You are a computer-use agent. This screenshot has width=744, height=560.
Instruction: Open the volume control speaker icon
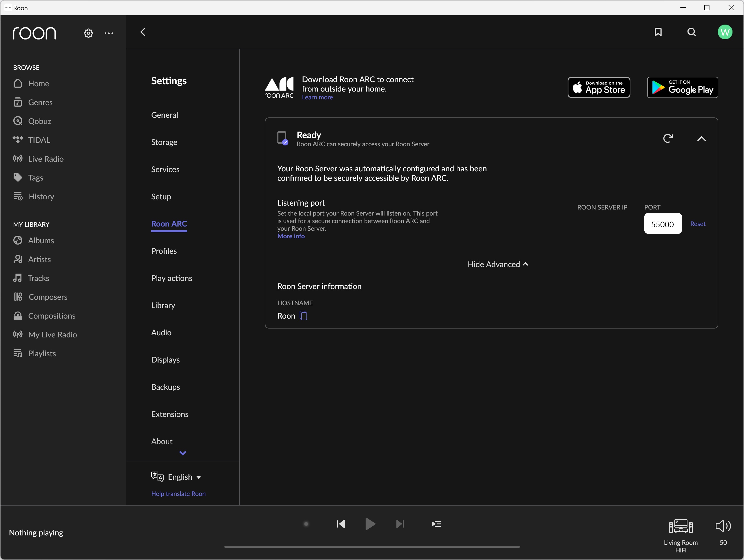click(723, 526)
